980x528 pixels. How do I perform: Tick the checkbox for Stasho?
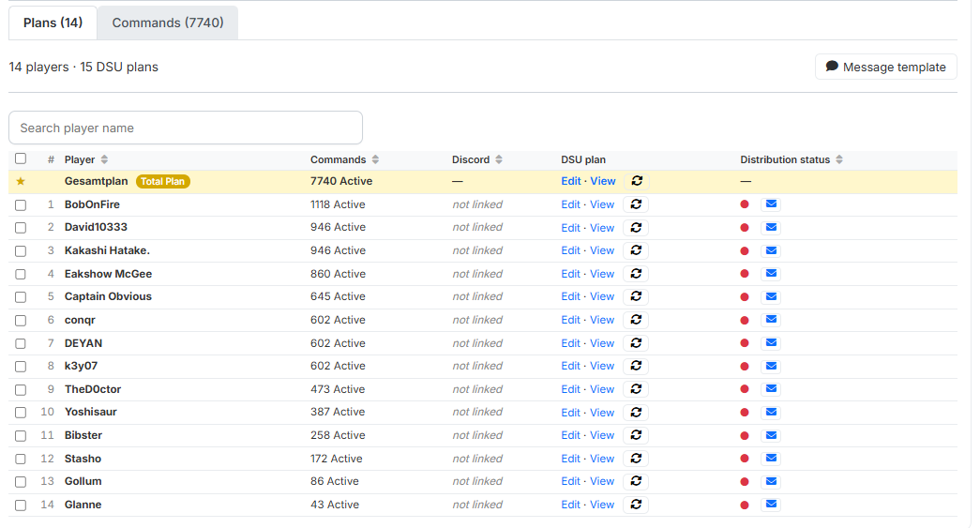[x=21, y=460]
